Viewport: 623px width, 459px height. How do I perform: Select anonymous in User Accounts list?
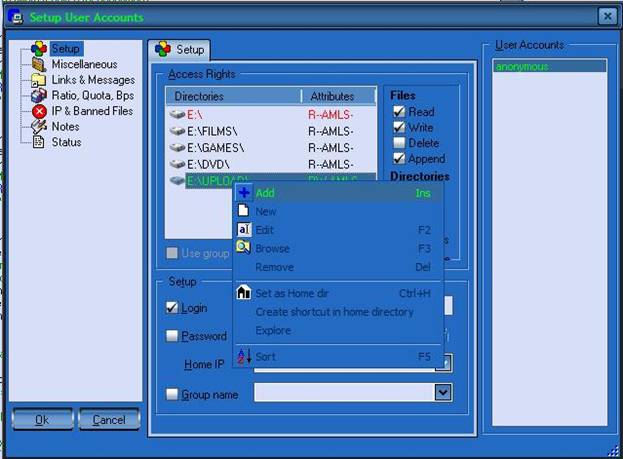point(521,67)
